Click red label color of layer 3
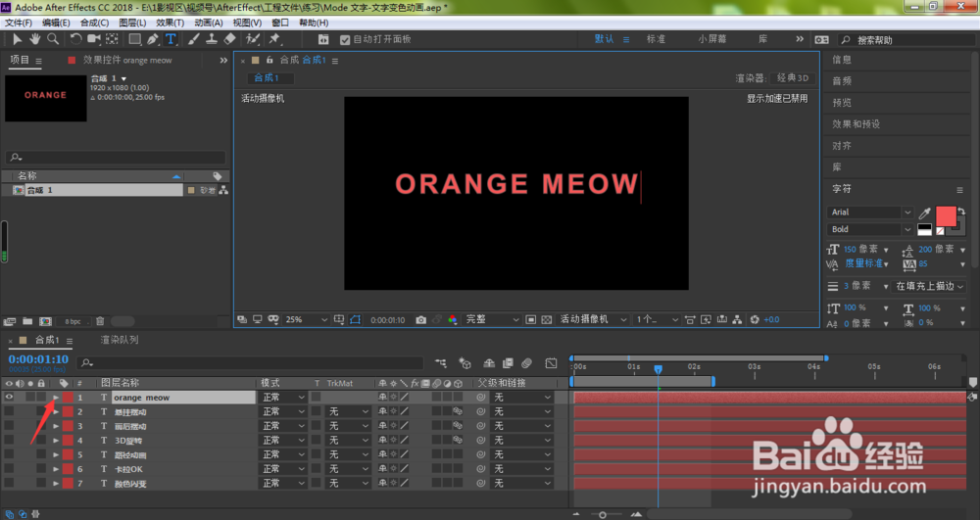 (x=68, y=426)
